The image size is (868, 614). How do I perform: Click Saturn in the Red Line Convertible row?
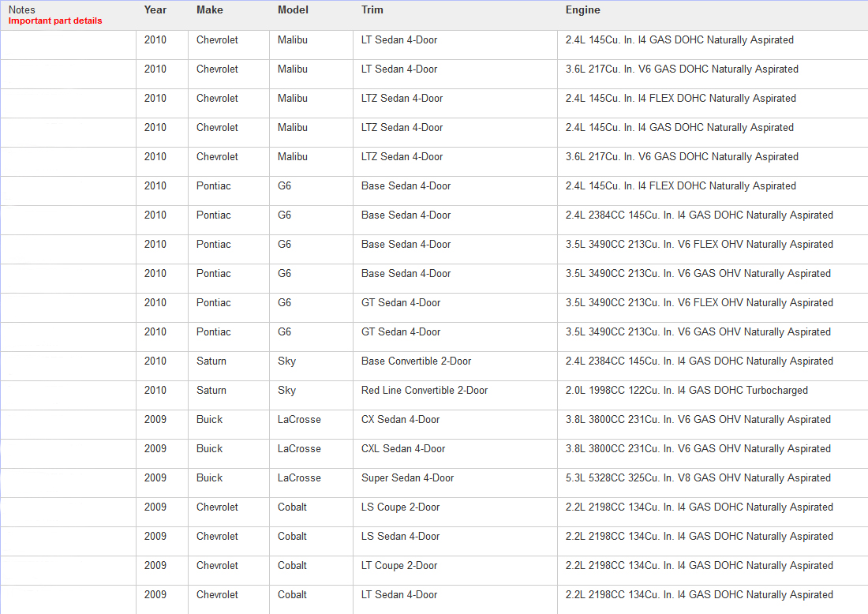211,391
